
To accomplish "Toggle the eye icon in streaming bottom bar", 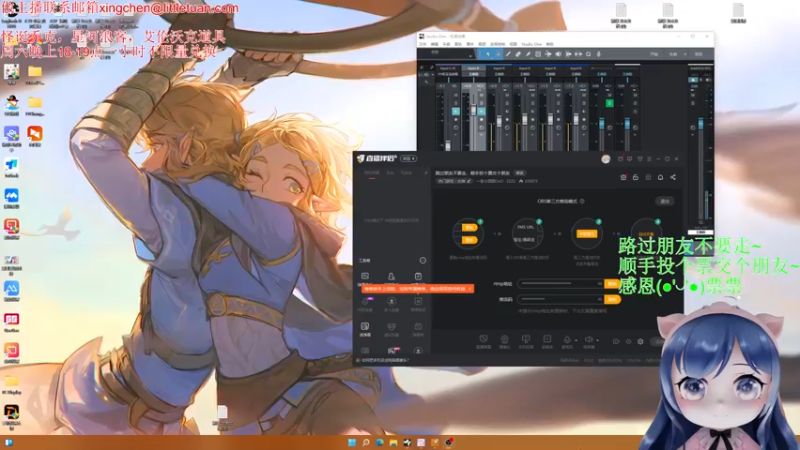I will (628, 341).
